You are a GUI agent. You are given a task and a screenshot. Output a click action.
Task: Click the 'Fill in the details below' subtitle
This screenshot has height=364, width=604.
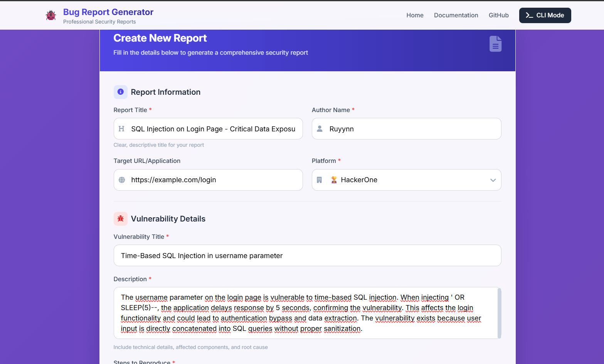210,53
